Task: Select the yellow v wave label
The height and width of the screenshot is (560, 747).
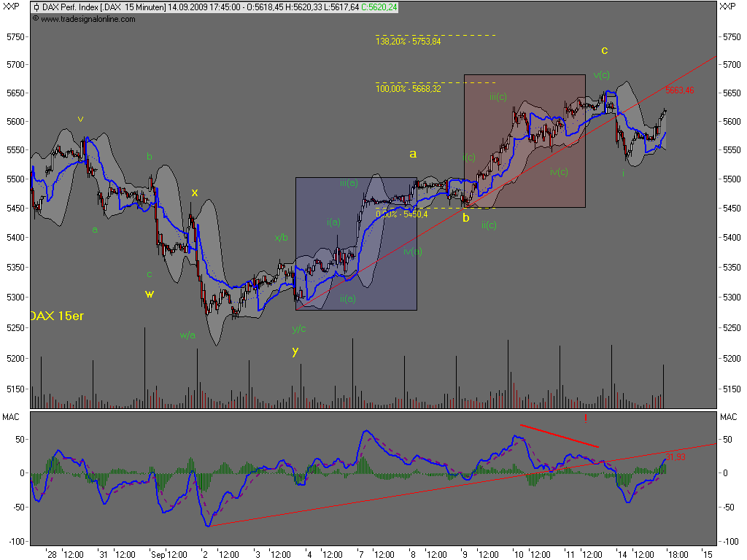Action: click(x=80, y=119)
